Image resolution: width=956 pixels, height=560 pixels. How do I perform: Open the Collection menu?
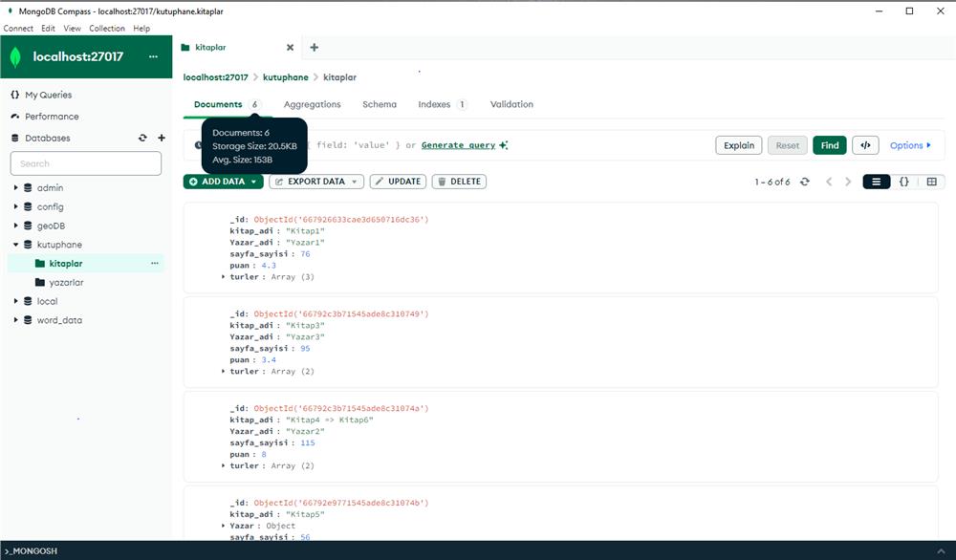[x=107, y=28]
